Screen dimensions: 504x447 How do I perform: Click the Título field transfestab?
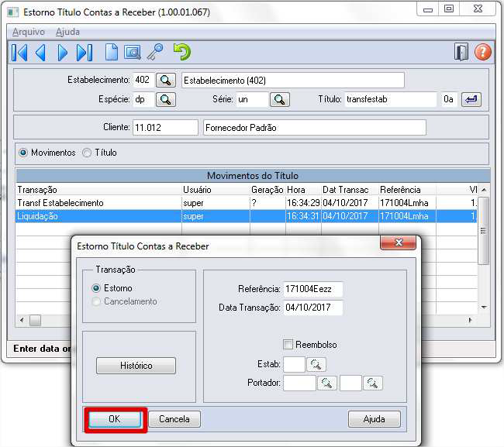point(391,99)
